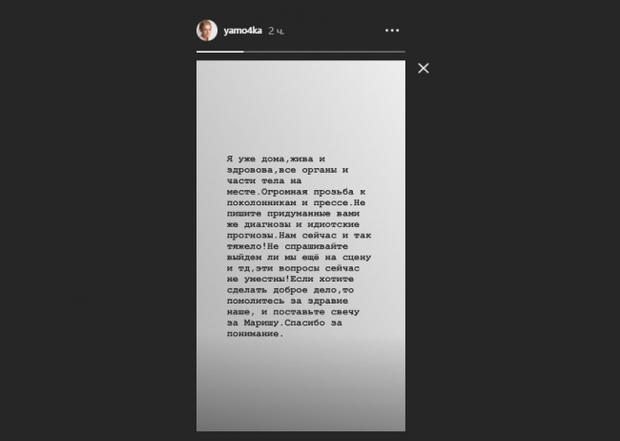Click the last word 'понимание.' in story
Viewport: 620px width, 441px height.
coord(255,334)
